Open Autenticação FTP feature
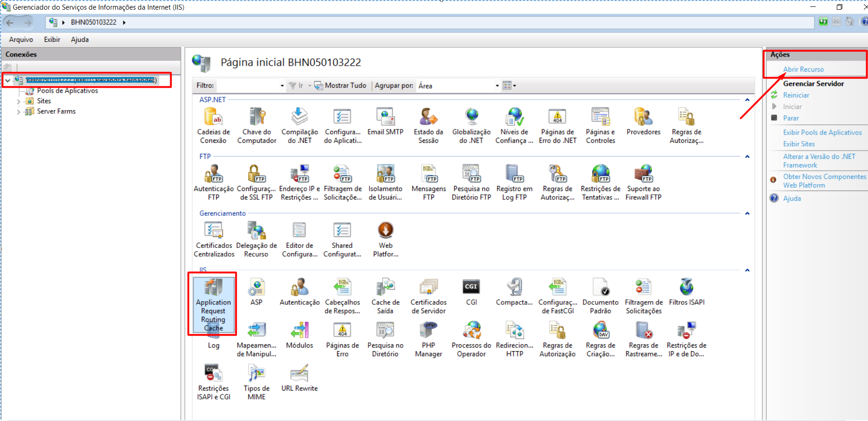This screenshot has width=868, height=421. click(x=213, y=183)
